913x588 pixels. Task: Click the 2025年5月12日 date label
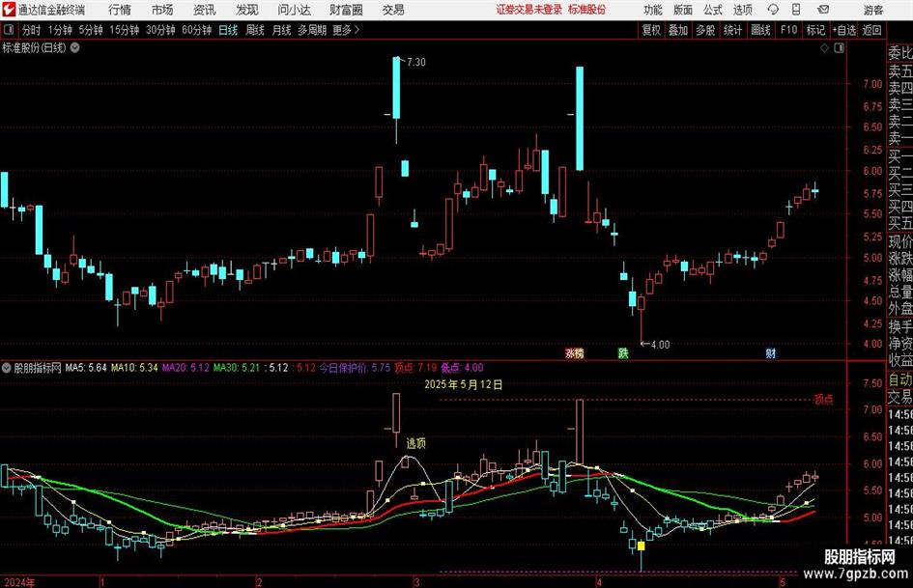[x=464, y=384]
